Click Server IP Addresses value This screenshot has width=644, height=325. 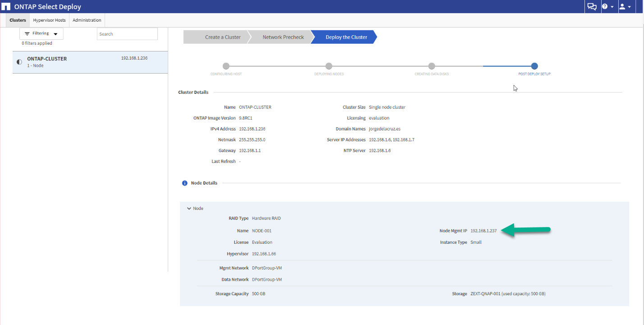[391, 140]
